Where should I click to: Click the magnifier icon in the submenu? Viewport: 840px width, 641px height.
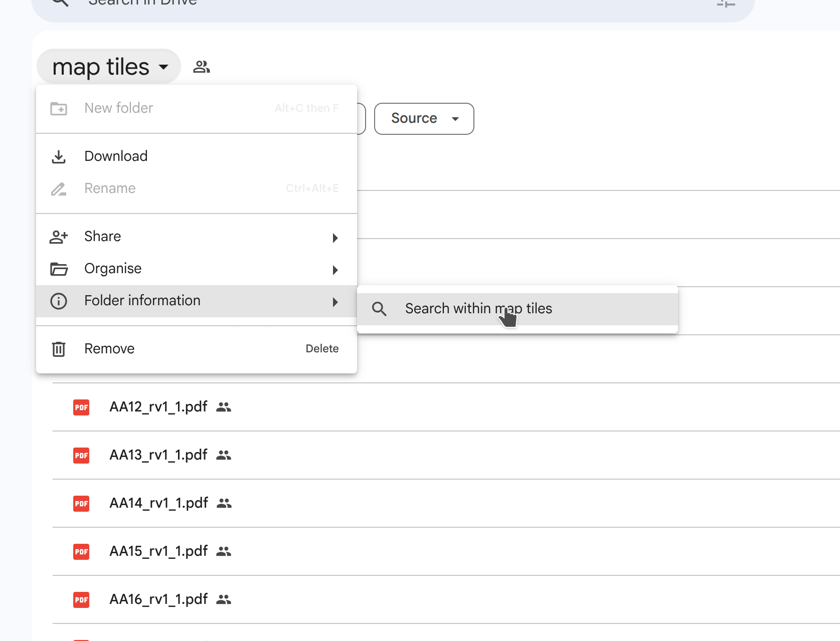(379, 309)
